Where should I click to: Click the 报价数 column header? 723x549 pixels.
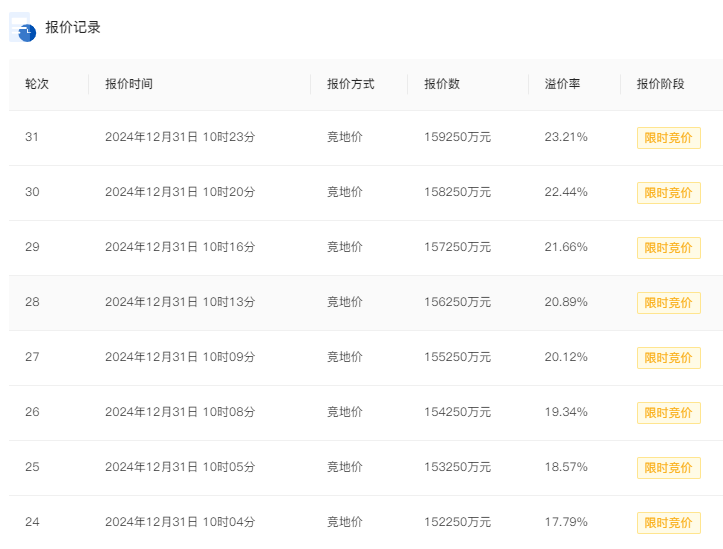click(x=442, y=84)
